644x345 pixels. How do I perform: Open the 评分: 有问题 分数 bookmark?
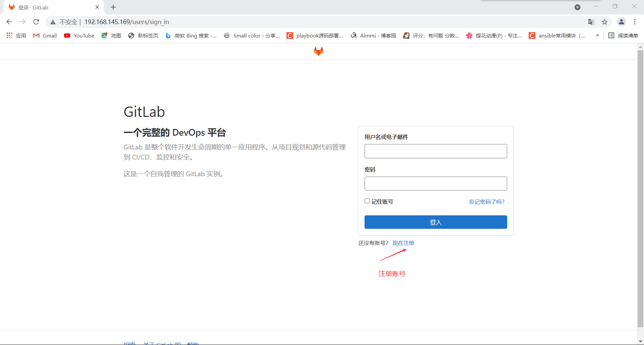431,36
